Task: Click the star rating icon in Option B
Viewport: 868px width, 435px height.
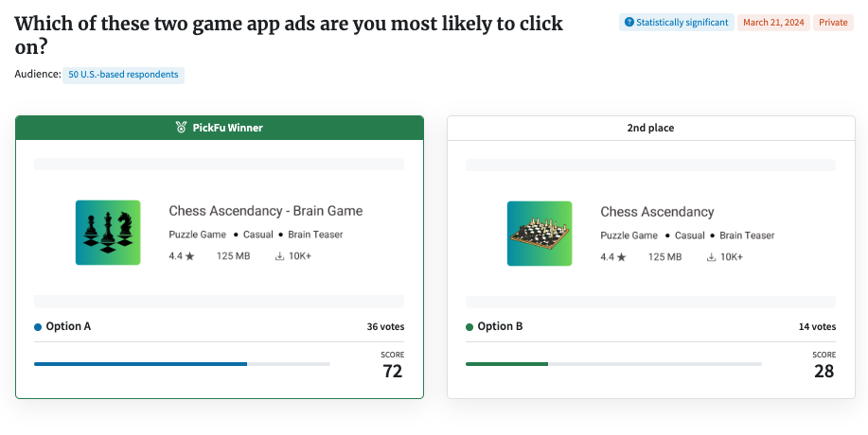Action: [x=621, y=256]
